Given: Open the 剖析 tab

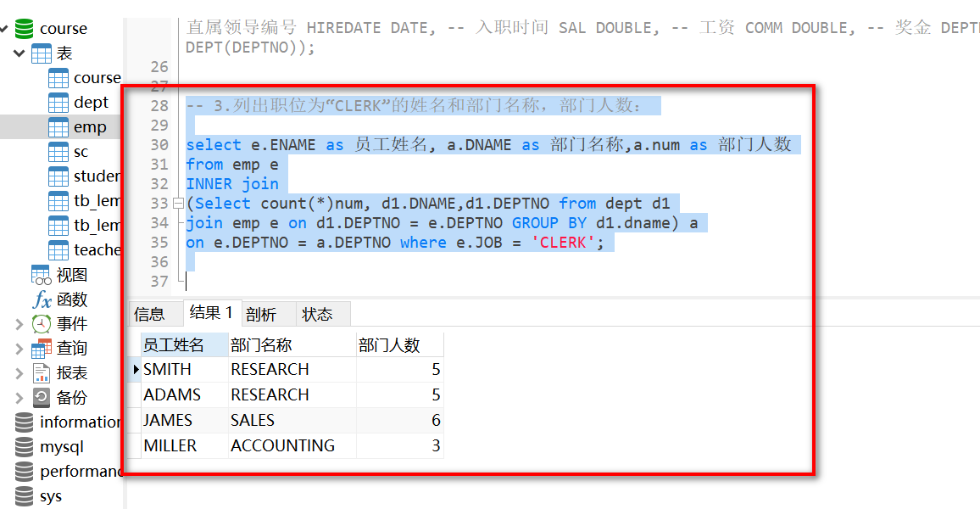Looking at the screenshot, I should click(x=261, y=315).
